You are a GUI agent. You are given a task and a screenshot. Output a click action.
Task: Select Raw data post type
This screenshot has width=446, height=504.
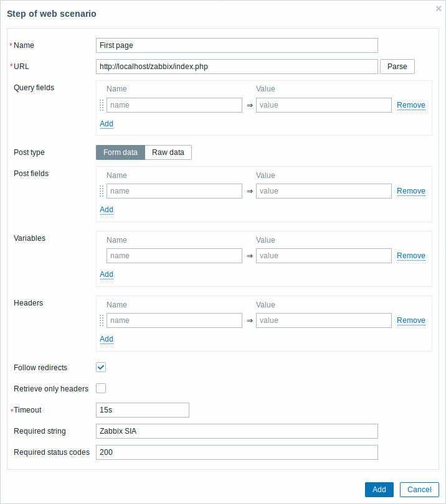click(x=168, y=152)
